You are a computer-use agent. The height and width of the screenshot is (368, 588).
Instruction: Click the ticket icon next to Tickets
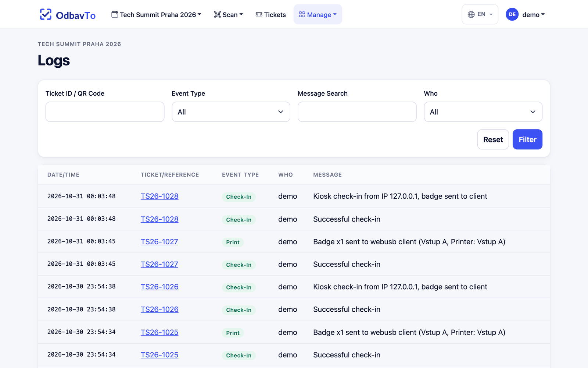click(x=259, y=14)
